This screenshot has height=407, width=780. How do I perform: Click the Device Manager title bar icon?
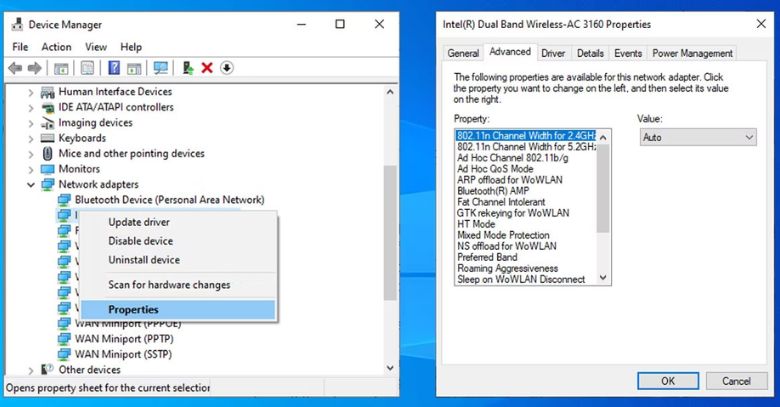pyautogui.click(x=17, y=24)
